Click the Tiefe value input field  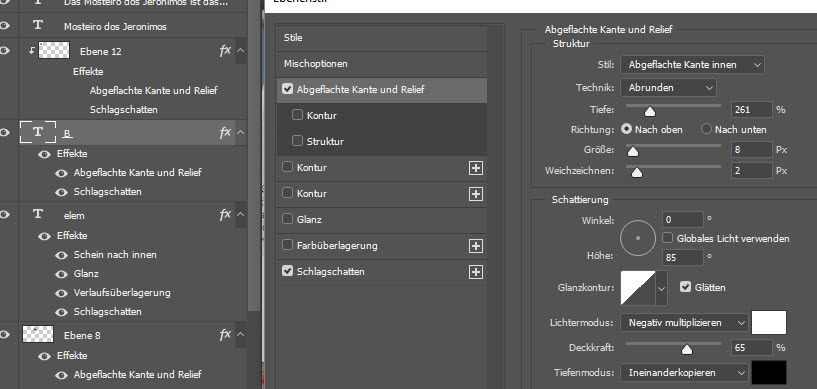coord(751,109)
